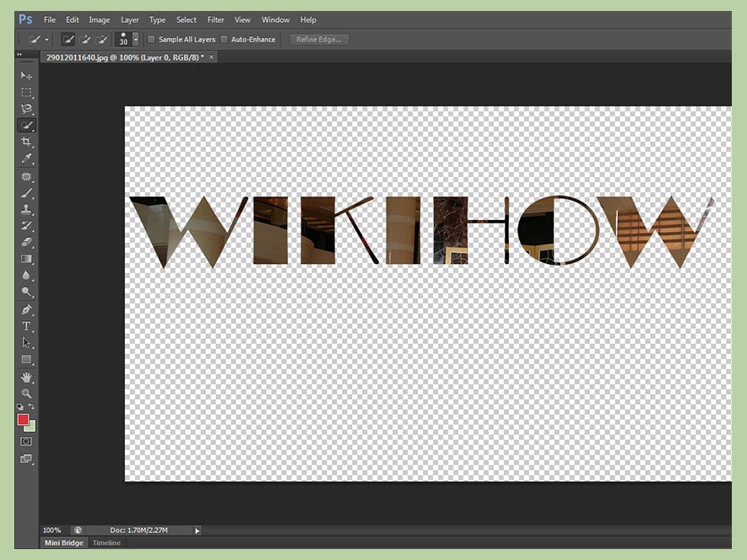Click the status bar share icon
This screenshot has height=560, width=747.
coord(78,530)
